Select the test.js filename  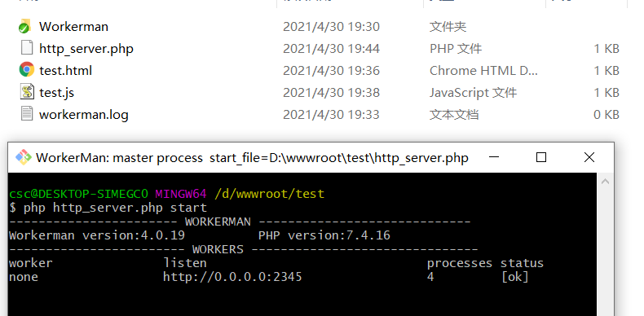(x=57, y=93)
